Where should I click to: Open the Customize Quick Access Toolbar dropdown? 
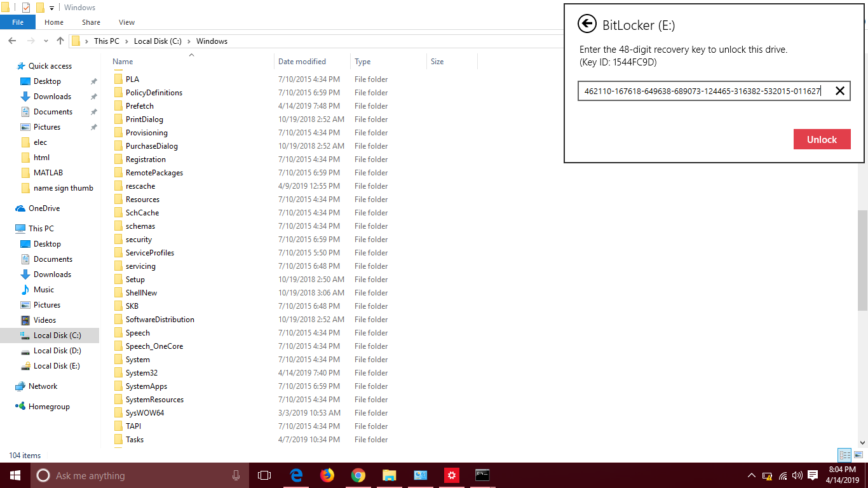(x=52, y=8)
